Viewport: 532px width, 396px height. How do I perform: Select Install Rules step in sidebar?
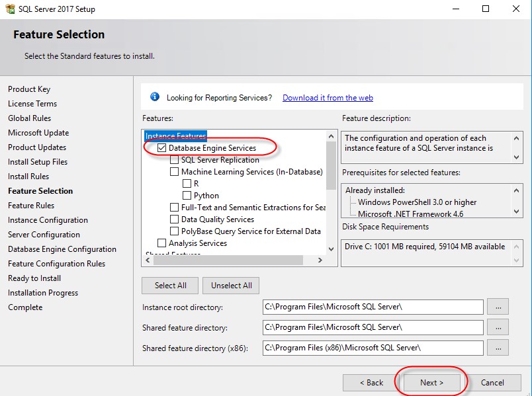coord(28,177)
